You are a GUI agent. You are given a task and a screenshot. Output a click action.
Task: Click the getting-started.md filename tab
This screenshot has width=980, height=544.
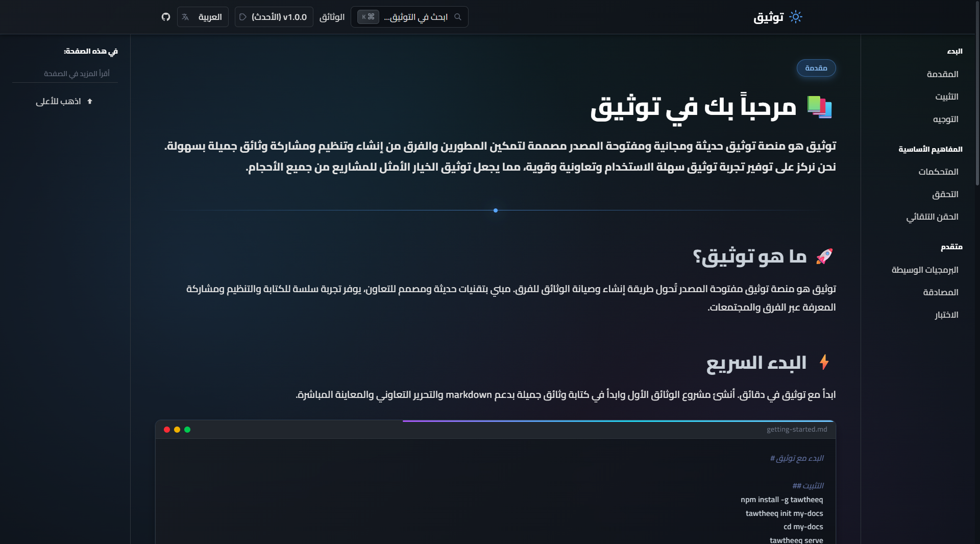[797, 430]
